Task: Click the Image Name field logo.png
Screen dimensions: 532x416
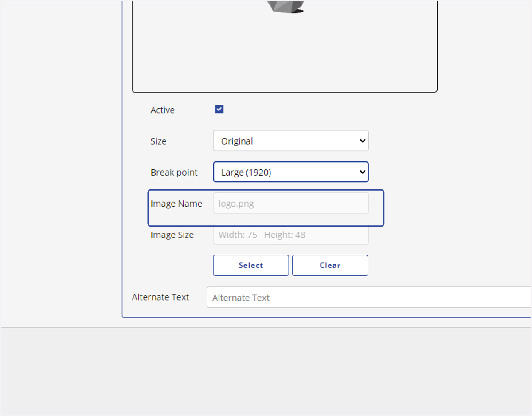Action: [x=291, y=203]
